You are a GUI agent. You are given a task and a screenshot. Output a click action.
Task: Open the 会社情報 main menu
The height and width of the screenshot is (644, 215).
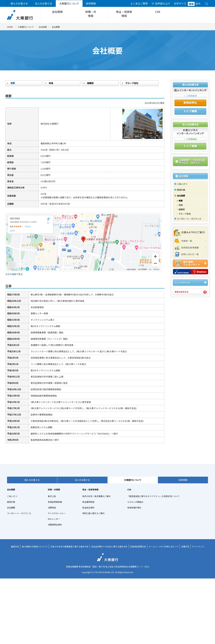tap(57, 15)
